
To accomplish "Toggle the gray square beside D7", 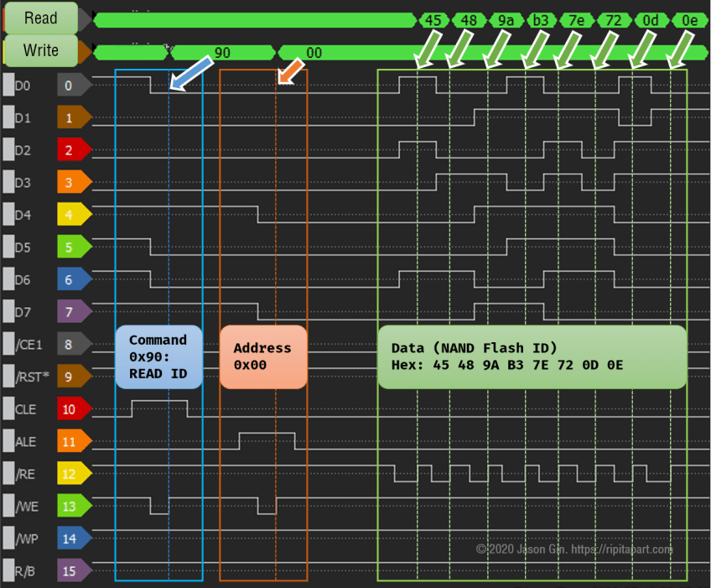I will [x=8, y=311].
